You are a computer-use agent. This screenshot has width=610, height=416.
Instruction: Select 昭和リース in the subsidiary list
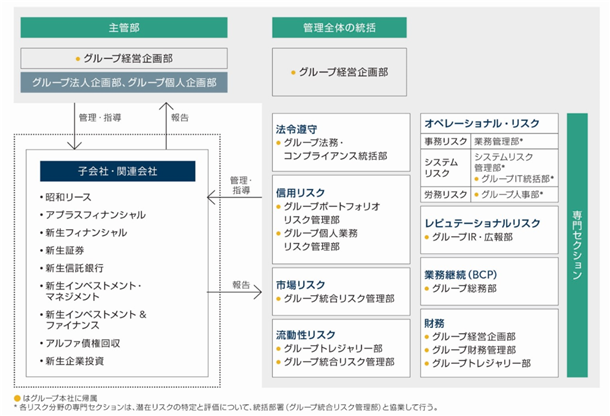tap(68, 197)
